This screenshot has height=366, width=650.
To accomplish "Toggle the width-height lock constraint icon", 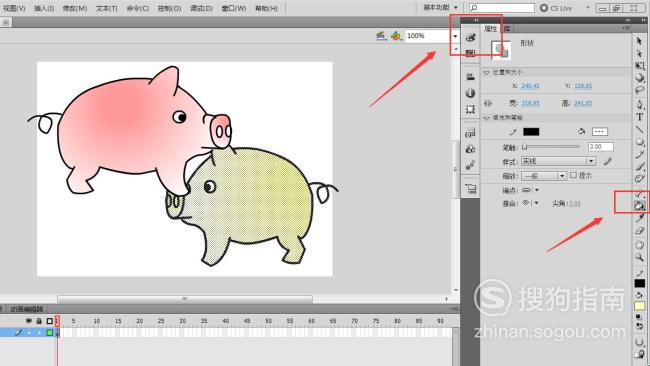I will [488, 103].
